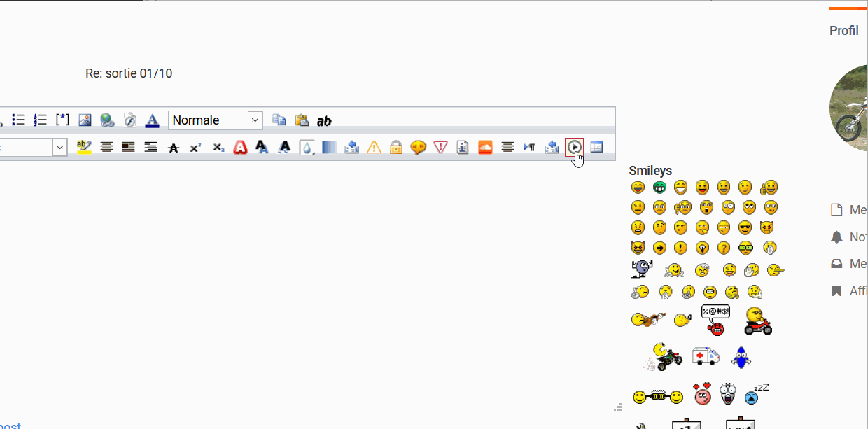The image size is (868, 429).
Task: Open 'Me' messages inbox tray item
Action: [x=849, y=264]
